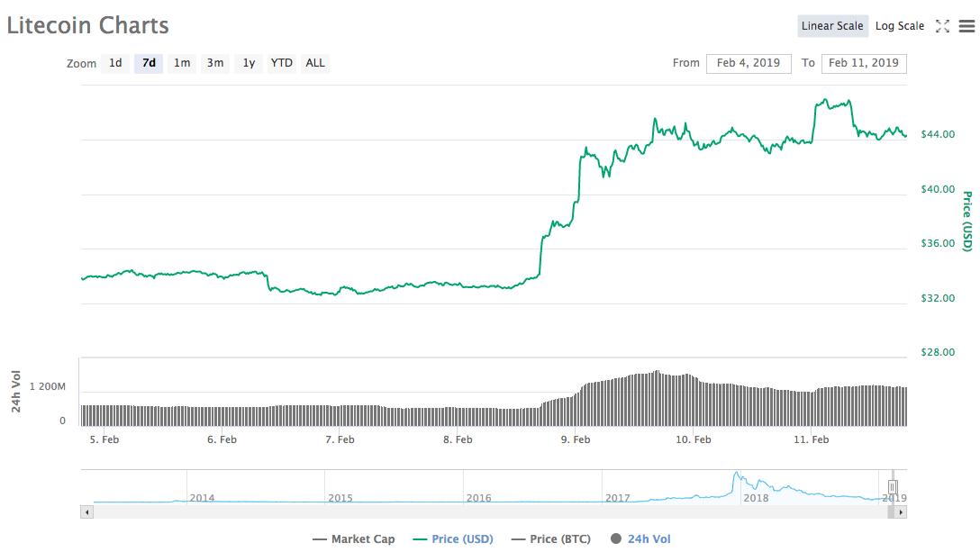Grab the navigator range handle near 2019

click(x=893, y=487)
